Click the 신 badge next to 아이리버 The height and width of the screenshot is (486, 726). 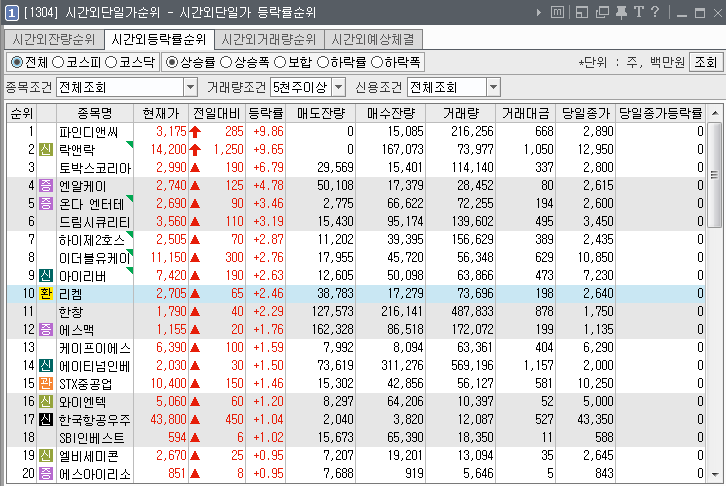pos(46,275)
